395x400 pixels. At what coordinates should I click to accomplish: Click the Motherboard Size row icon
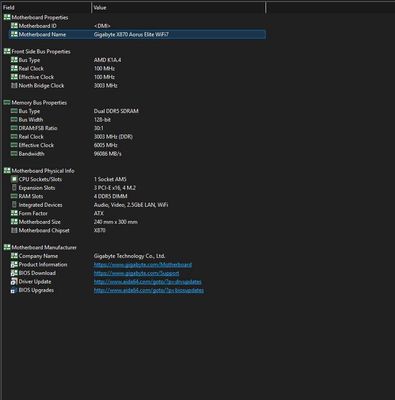point(14,222)
